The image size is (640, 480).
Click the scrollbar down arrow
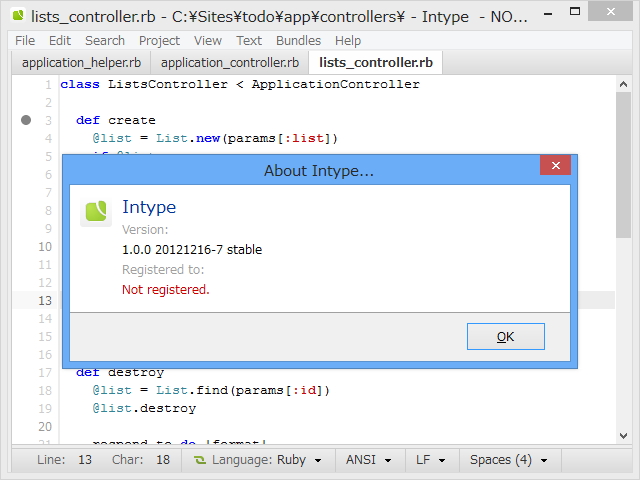623,436
